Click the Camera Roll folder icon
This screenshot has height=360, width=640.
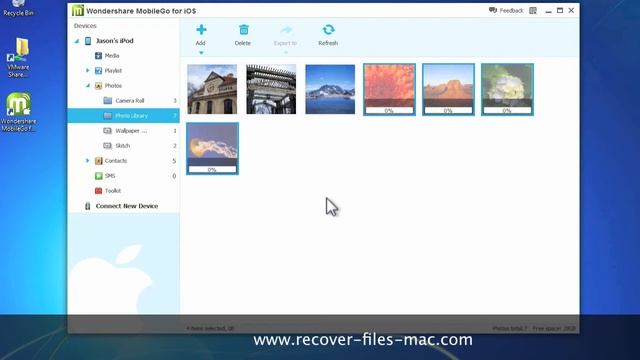pyautogui.click(x=108, y=100)
